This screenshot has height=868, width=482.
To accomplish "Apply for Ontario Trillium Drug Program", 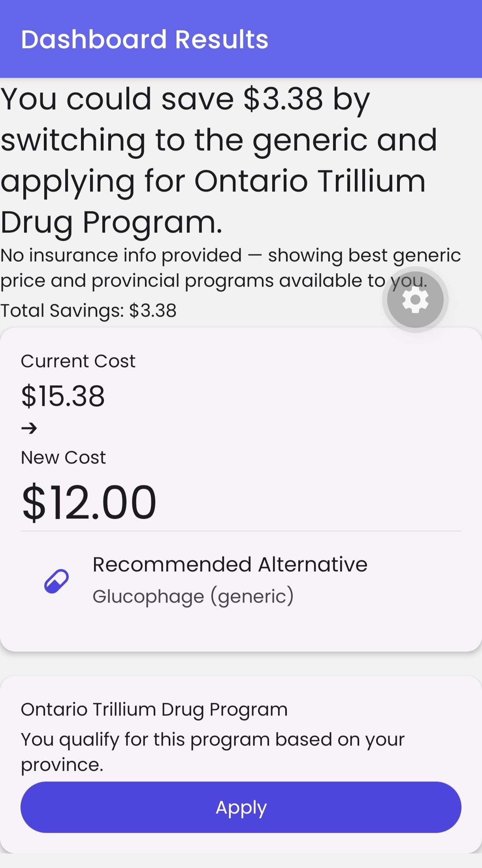I will (x=241, y=807).
